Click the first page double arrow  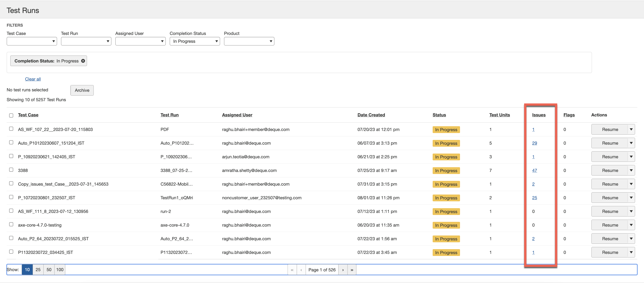292,270
